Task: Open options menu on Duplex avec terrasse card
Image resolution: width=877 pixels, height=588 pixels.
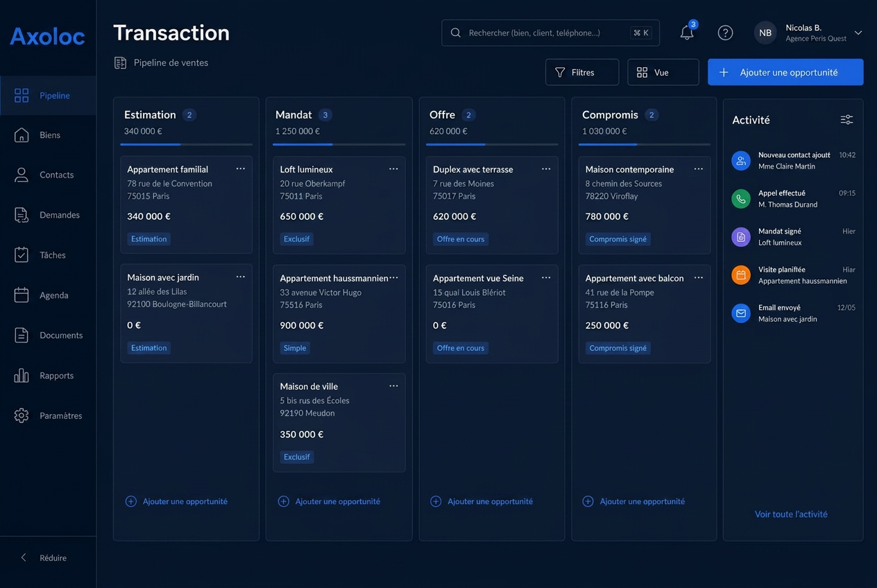Action: pyautogui.click(x=546, y=169)
